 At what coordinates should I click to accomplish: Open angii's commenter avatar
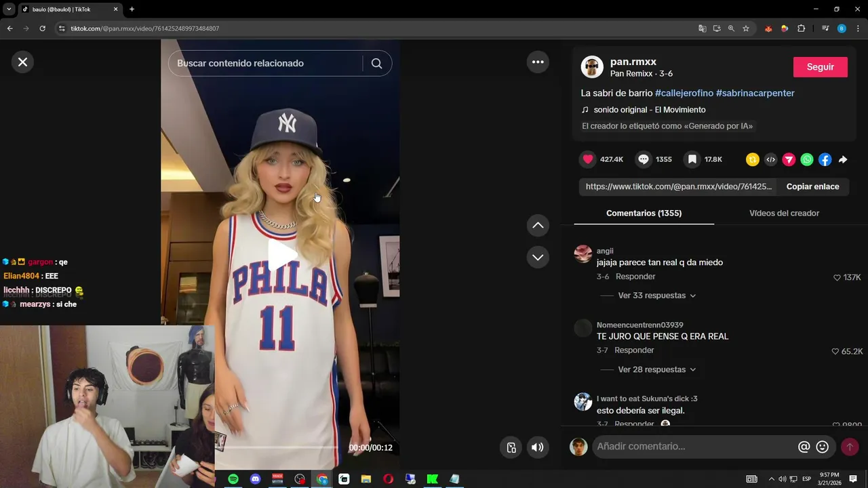click(583, 254)
